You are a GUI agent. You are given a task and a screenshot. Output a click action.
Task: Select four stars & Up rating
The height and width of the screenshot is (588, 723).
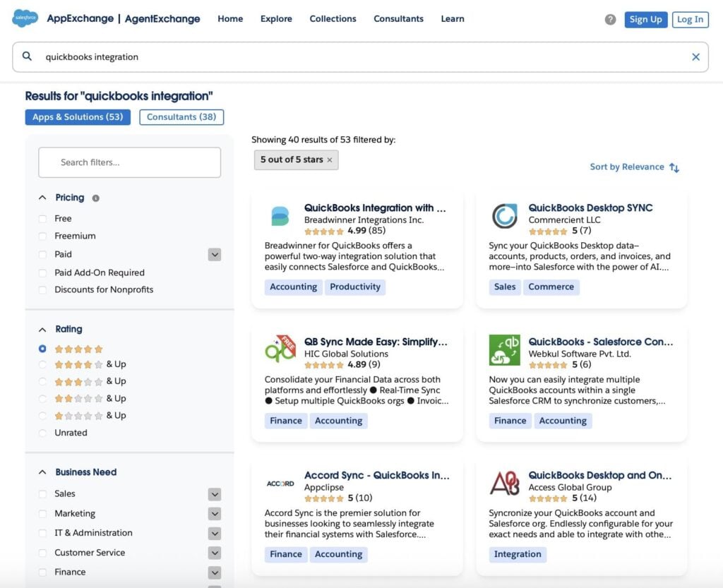[42, 364]
